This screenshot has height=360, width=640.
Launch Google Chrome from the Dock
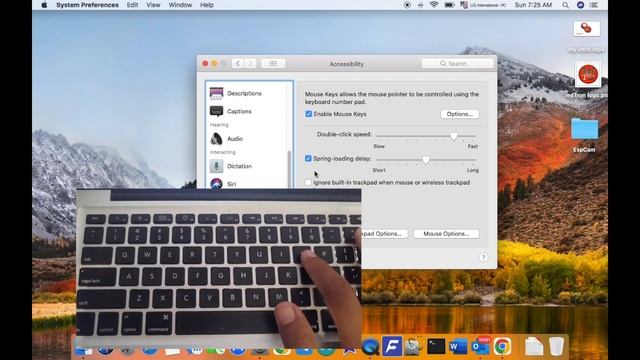pos(502,347)
